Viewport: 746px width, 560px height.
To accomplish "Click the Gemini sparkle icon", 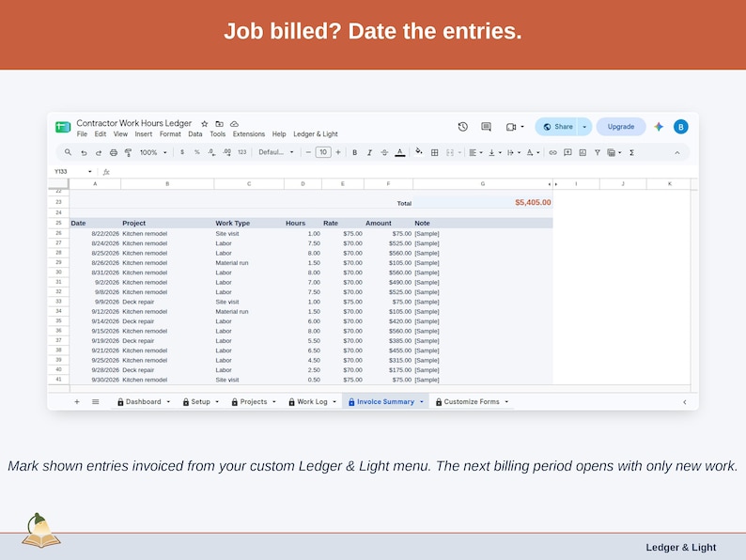I will (x=659, y=127).
